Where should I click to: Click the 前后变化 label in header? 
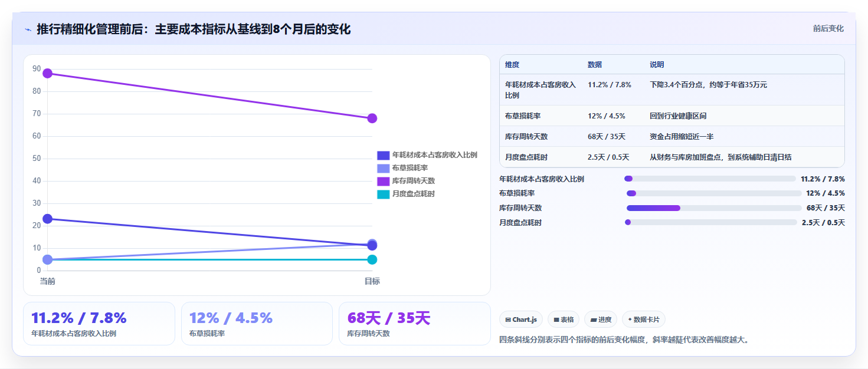pyautogui.click(x=828, y=28)
